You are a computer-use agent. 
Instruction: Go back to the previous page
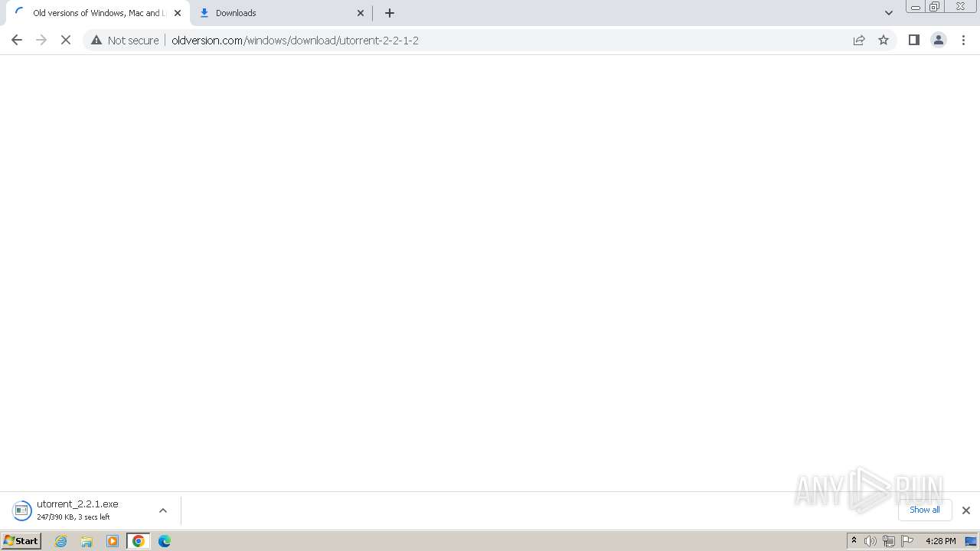(x=17, y=40)
